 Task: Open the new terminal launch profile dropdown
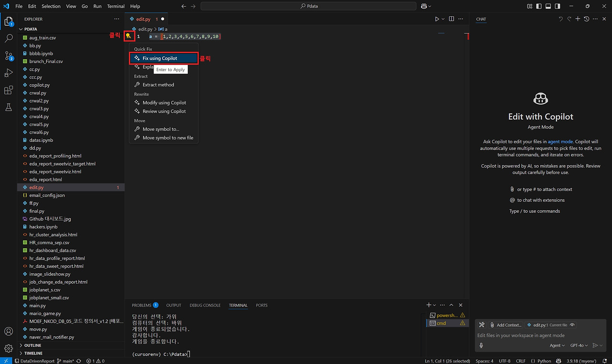[435, 305]
